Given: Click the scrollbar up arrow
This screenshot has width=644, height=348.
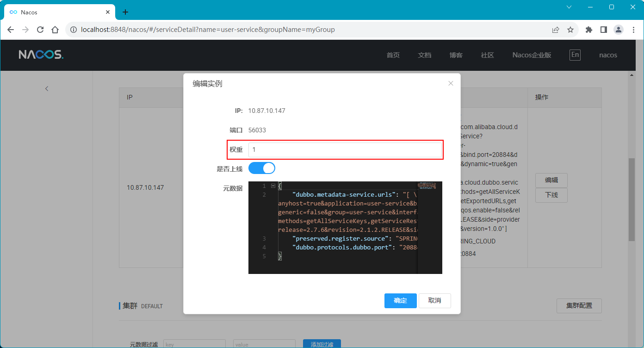Looking at the screenshot, I should (x=632, y=75).
